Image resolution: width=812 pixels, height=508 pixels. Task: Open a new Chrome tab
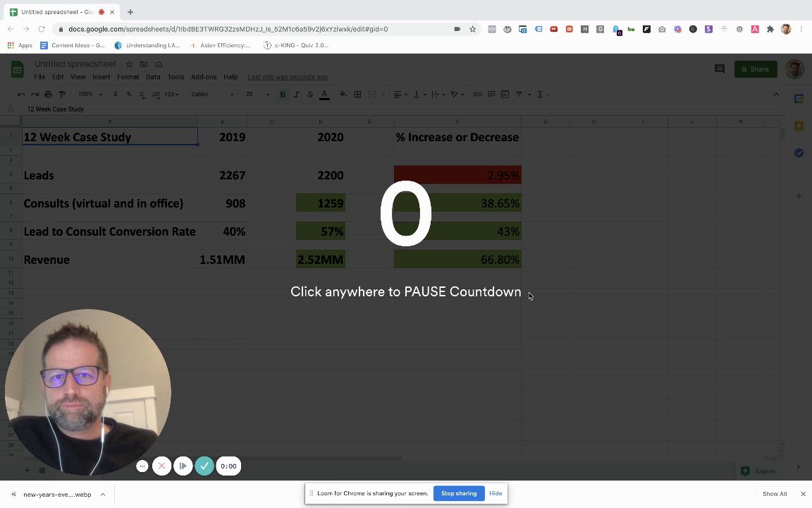[130, 12]
